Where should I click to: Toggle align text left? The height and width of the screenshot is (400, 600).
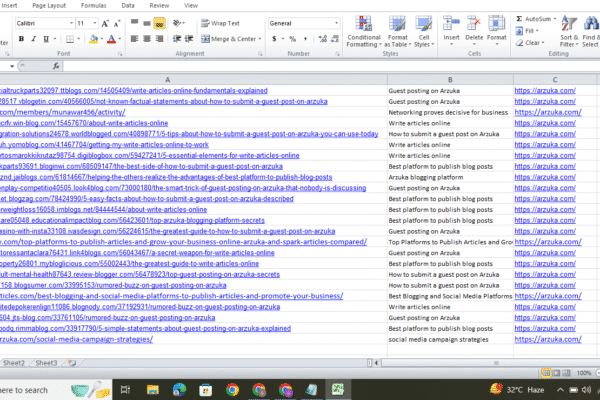tap(134, 39)
